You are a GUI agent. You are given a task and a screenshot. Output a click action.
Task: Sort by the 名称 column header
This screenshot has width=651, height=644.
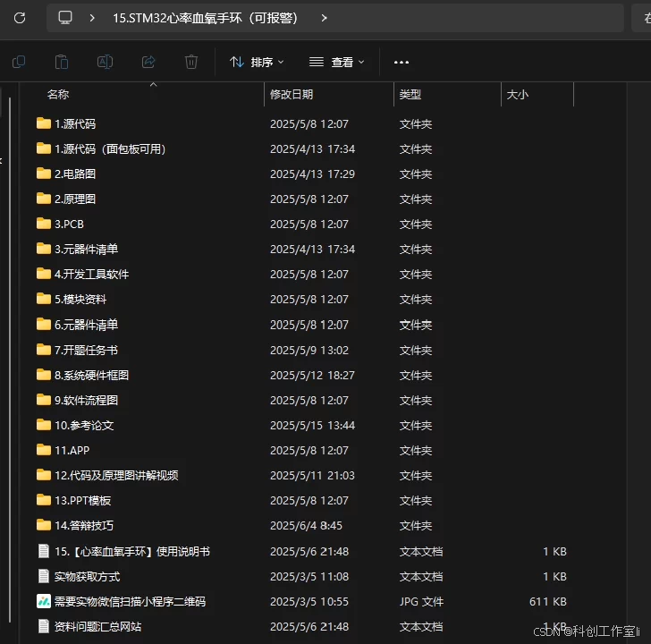point(58,95)
